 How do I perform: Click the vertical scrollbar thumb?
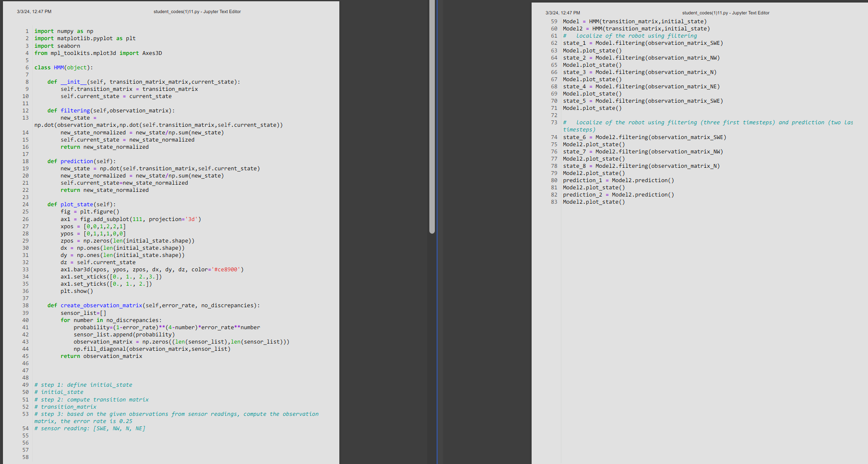click(x=432, y=116)
